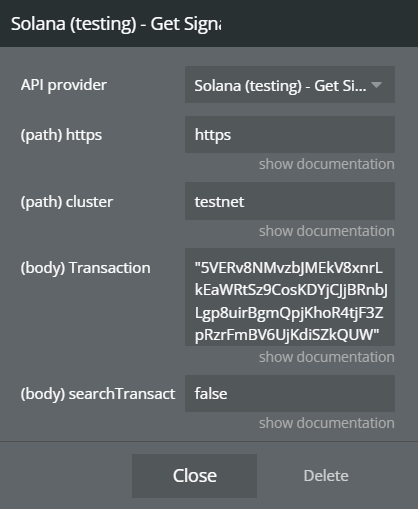Select the searchTransact field showing false

point(290,393)
